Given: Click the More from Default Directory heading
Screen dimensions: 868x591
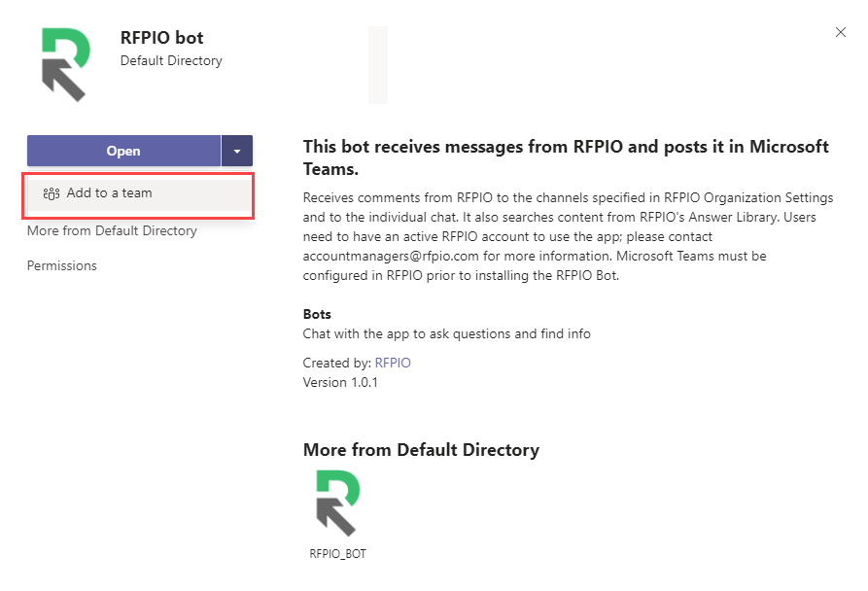Looking at the screenshot, I should point(421,450).
